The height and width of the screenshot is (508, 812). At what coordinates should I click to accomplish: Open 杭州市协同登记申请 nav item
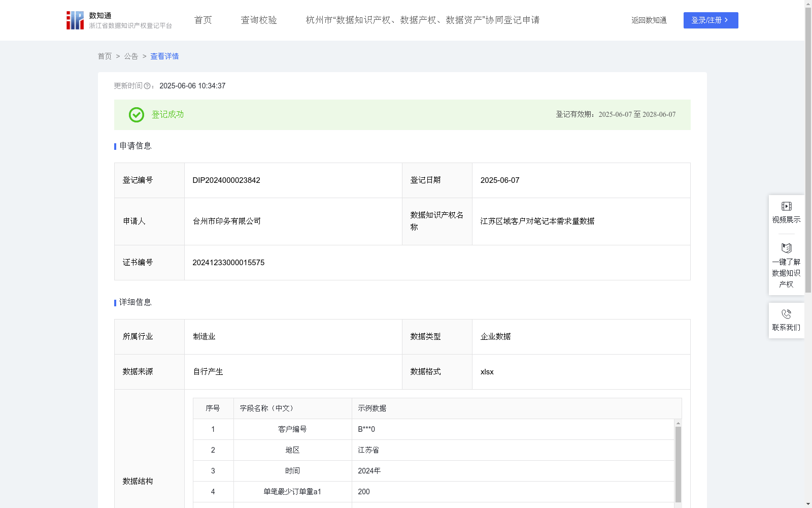click(x=423, y=20)
